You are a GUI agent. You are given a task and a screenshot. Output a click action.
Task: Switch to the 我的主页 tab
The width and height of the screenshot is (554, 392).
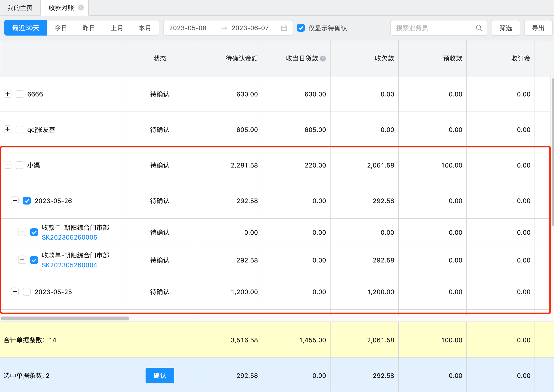[20, 8]
